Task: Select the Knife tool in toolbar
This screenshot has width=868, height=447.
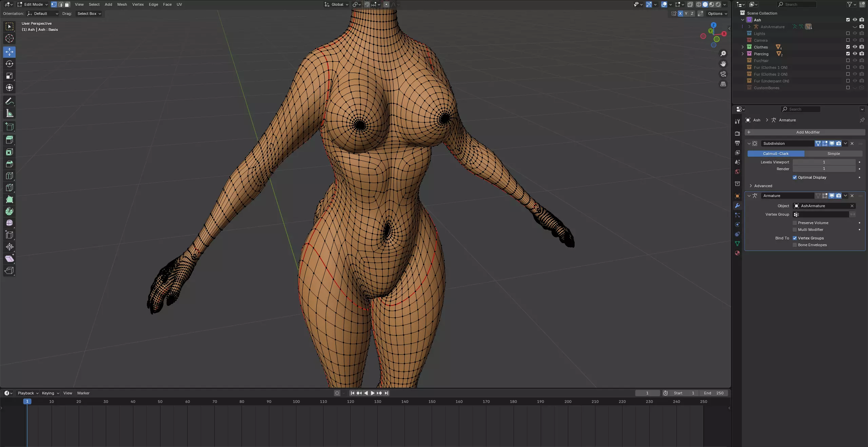Action: tap(9, 188)
